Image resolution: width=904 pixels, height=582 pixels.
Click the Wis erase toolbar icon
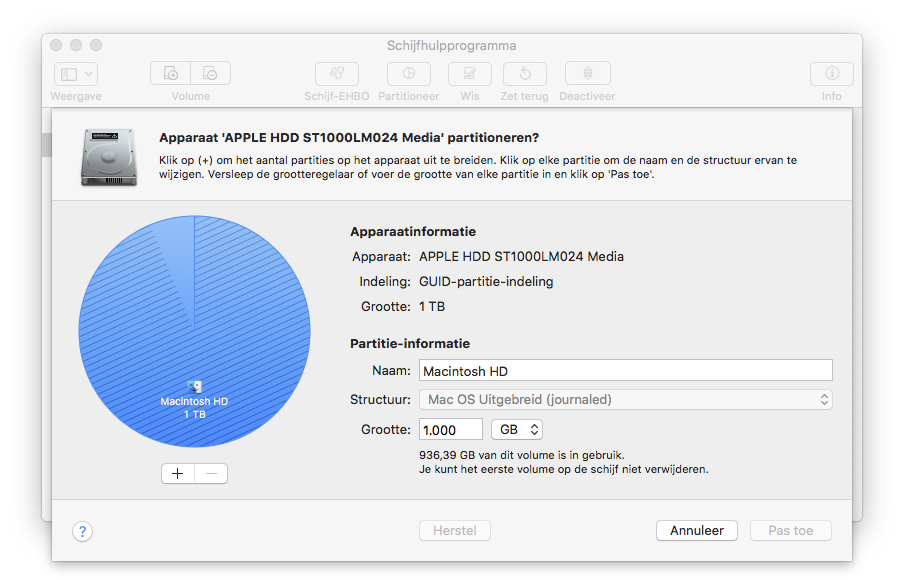(x=470, y=73)
